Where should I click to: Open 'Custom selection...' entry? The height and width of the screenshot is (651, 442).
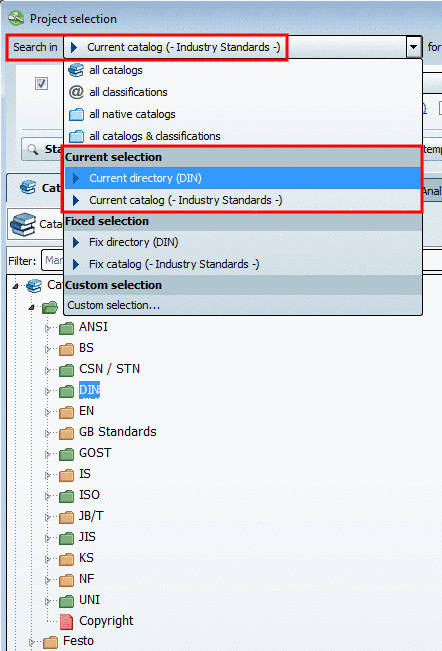coord(243,305)
